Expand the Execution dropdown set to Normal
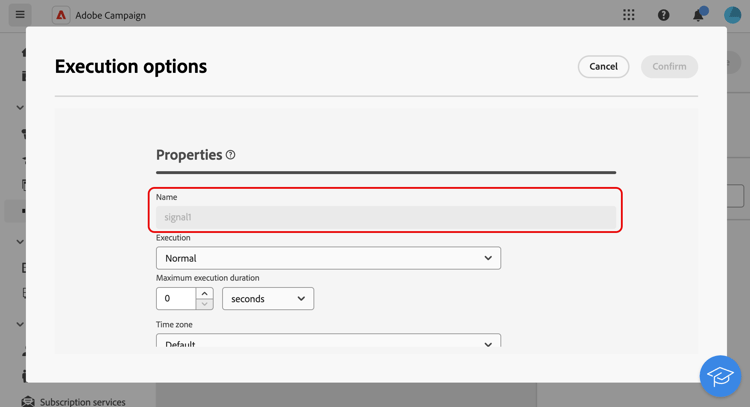This screenshot has width=750, height=407. 328,258
